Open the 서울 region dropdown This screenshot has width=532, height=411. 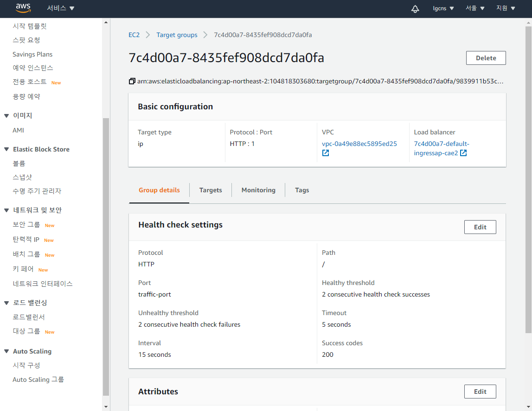(x=474, y=8)
